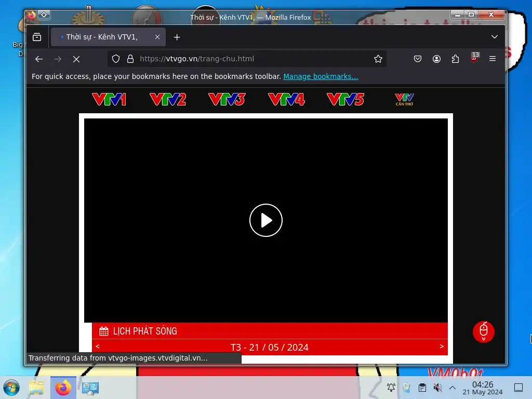The width and height of the screenshot is (532, 399).
Task: Show site security lock information
Action: [130, 59]
